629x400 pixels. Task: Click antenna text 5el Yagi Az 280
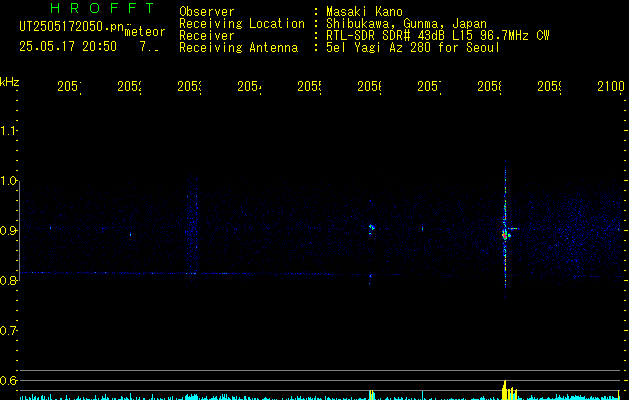pos(378,47)
